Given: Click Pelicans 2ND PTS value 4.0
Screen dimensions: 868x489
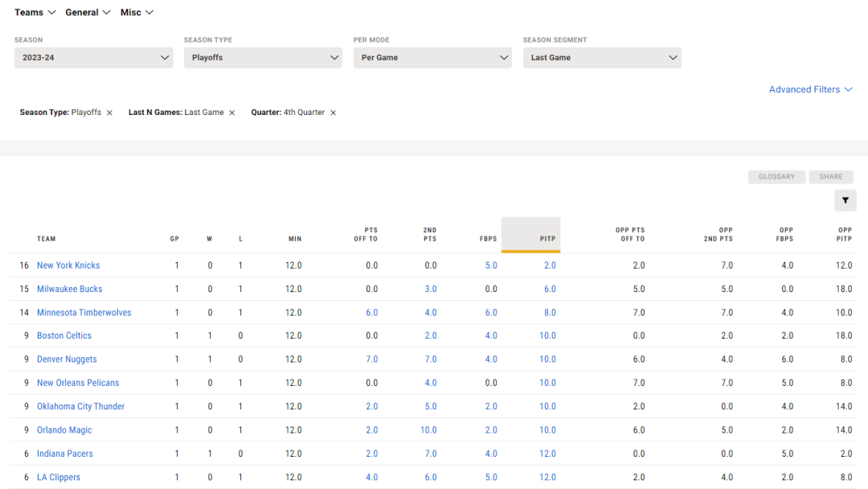Looking at the screenshot, I should [x=431, y=383].
